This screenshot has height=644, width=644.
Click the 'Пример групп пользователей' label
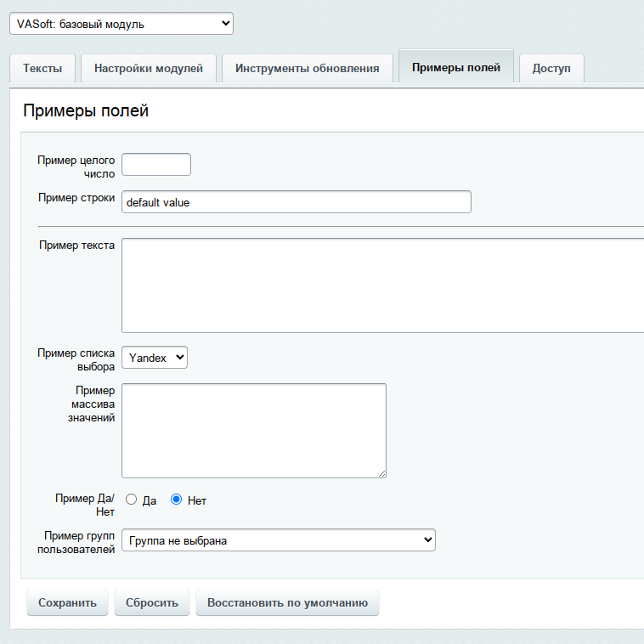pos(76,542)
